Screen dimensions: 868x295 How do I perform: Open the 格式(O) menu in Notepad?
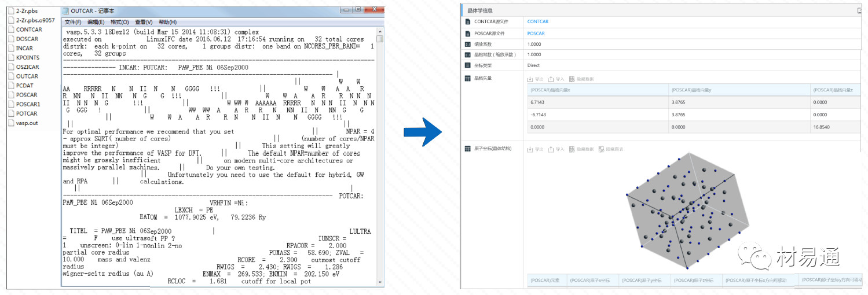coord(120,22)
